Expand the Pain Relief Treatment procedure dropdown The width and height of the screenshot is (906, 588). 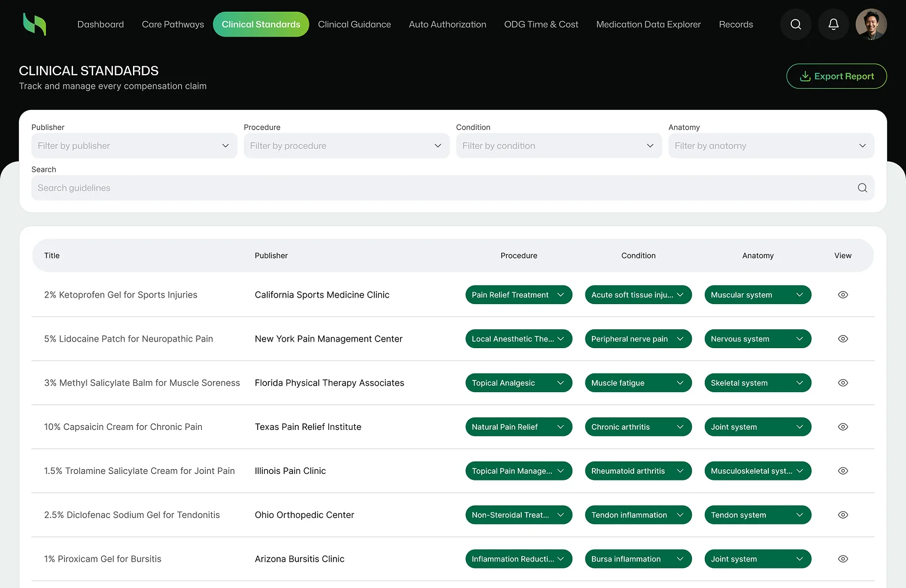518,295
